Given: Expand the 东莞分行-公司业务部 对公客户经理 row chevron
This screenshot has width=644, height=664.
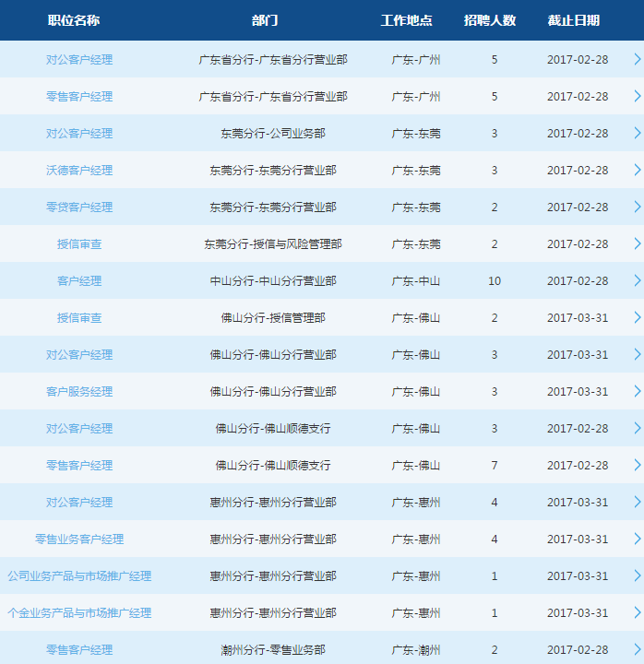Looking at the screenshot, I should [637, 133].
